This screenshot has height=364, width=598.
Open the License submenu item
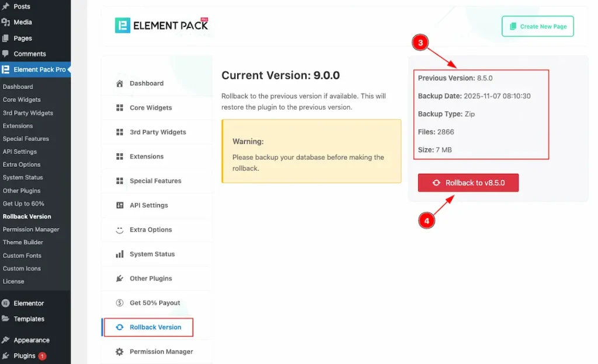click(x=13, y=281)
